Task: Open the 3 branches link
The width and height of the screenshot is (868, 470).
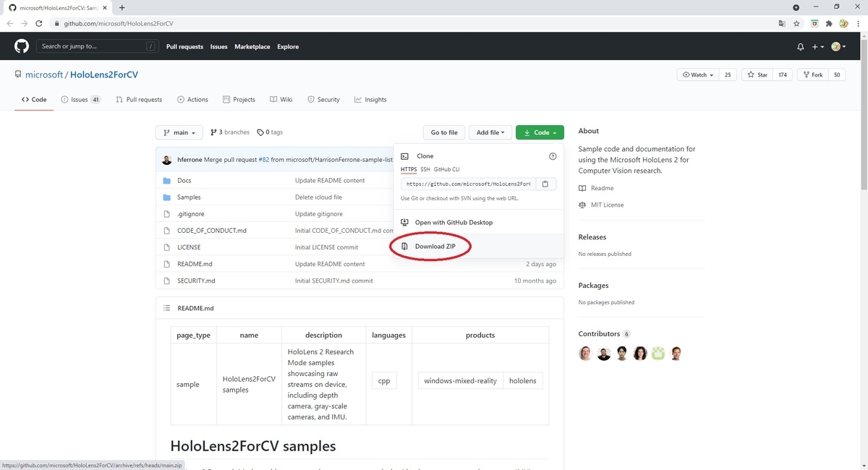Action: (x=230, y=132)
